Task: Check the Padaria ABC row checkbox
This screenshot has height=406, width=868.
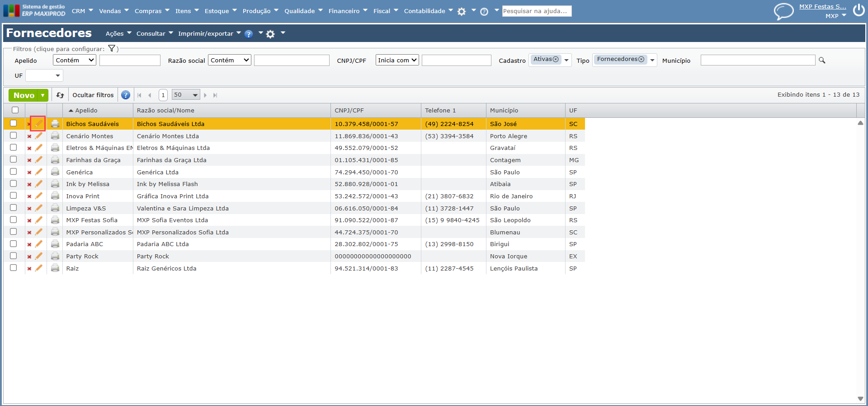Action: 14,244
